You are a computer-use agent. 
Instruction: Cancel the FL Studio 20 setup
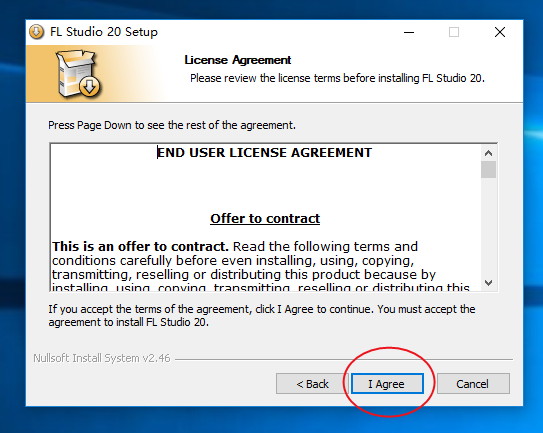[x=473, y=383]
